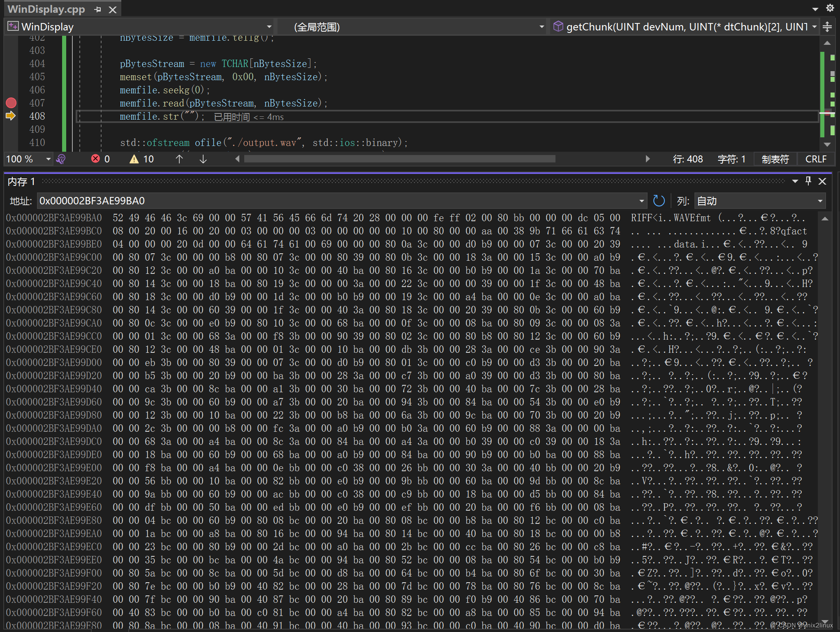840x632 pixels.
Task: Click the code health indicator icon
Action: tap(61, 159)
